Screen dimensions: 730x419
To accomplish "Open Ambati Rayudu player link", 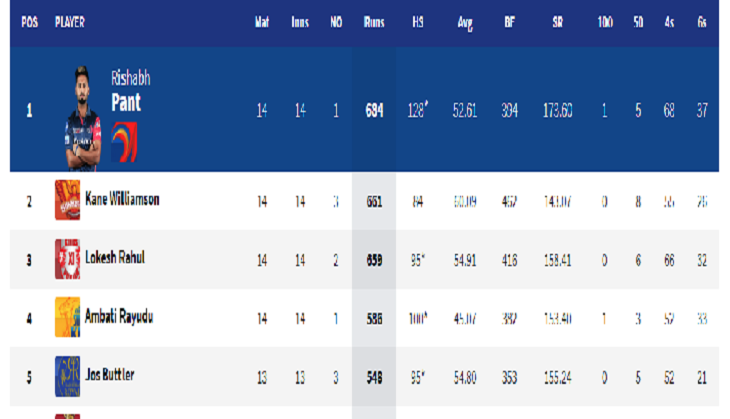I will pos(119,317).
